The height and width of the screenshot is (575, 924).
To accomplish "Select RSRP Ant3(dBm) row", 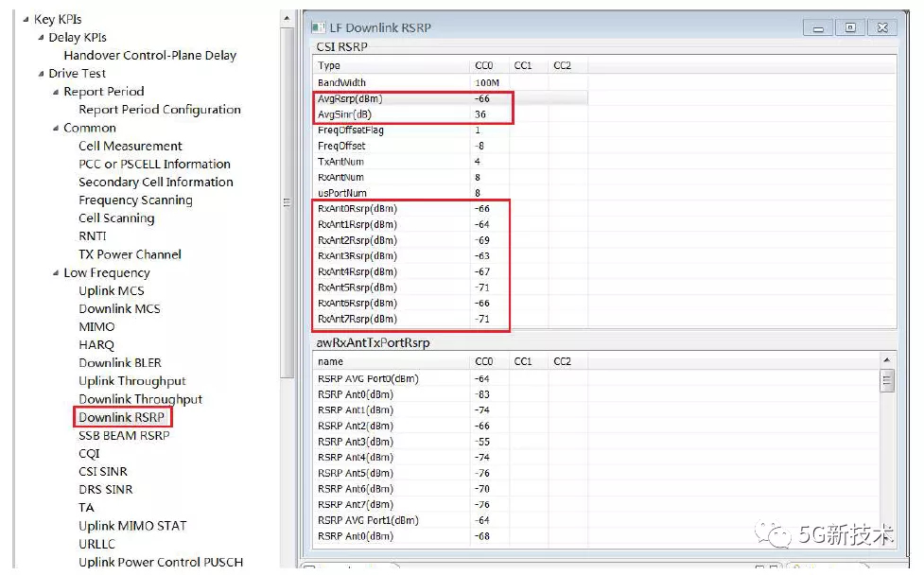I will [x=450, y=442].
